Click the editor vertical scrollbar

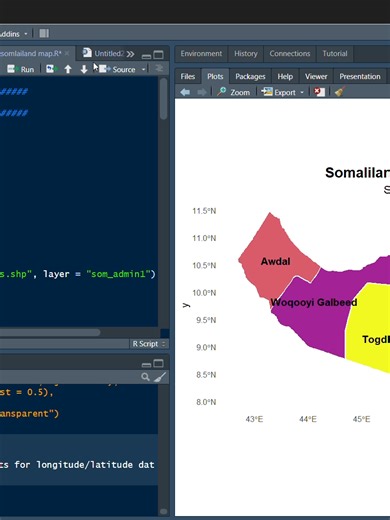pyautogui.click(x=163, y=99)
